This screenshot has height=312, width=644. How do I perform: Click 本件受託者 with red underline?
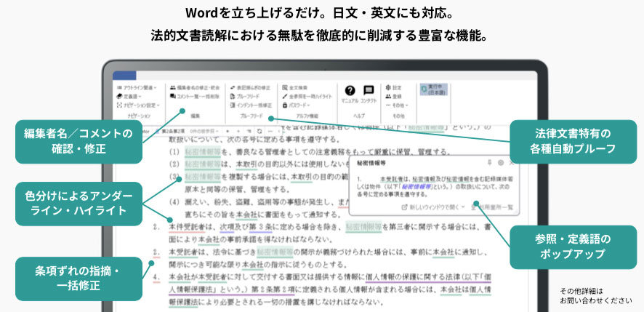187,227
